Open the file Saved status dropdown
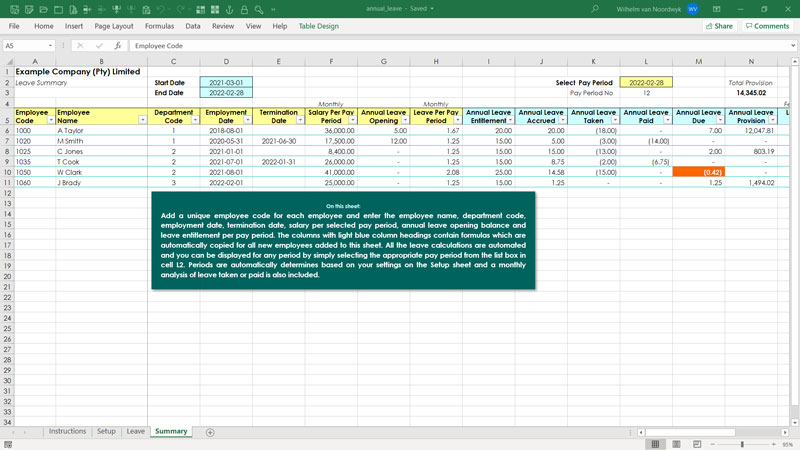The width and height of the screenshot is (800, 450). 432,9
